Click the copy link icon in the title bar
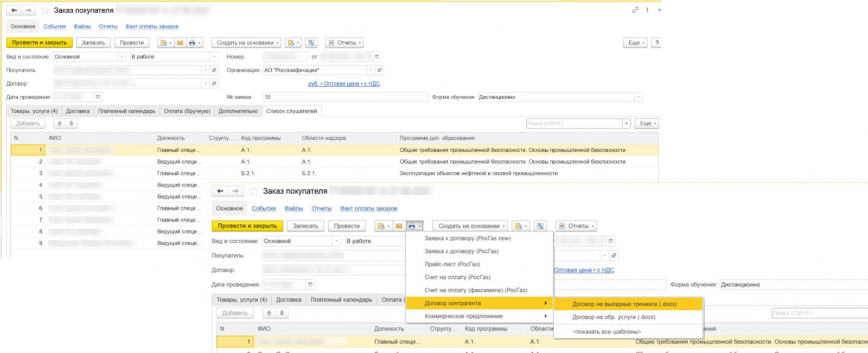Screen dimensions: 868x353 click(x=635, y=10)
